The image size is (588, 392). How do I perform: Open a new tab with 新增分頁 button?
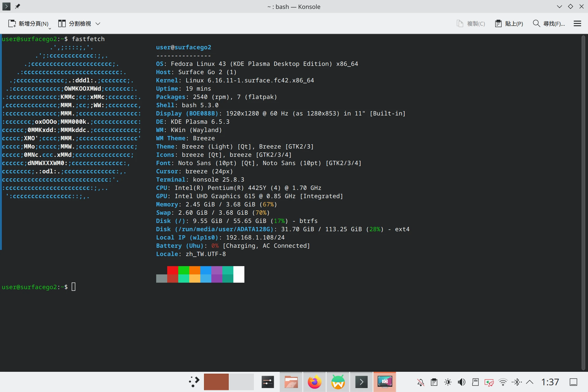pyautogui.click(x=28, y=24)
